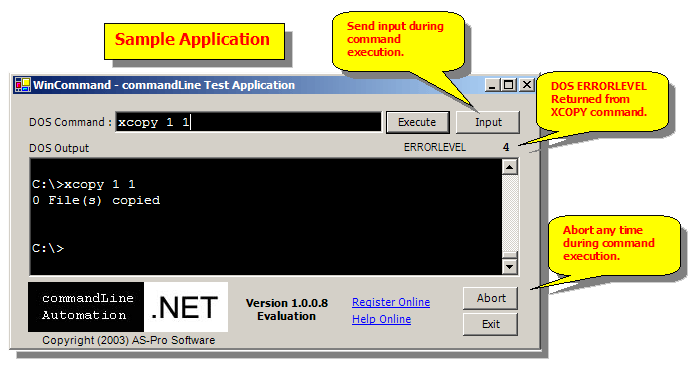Click the commandLine Automation .NET logo
The width and height of the screenshot is (693, 368).
(128, 307)
